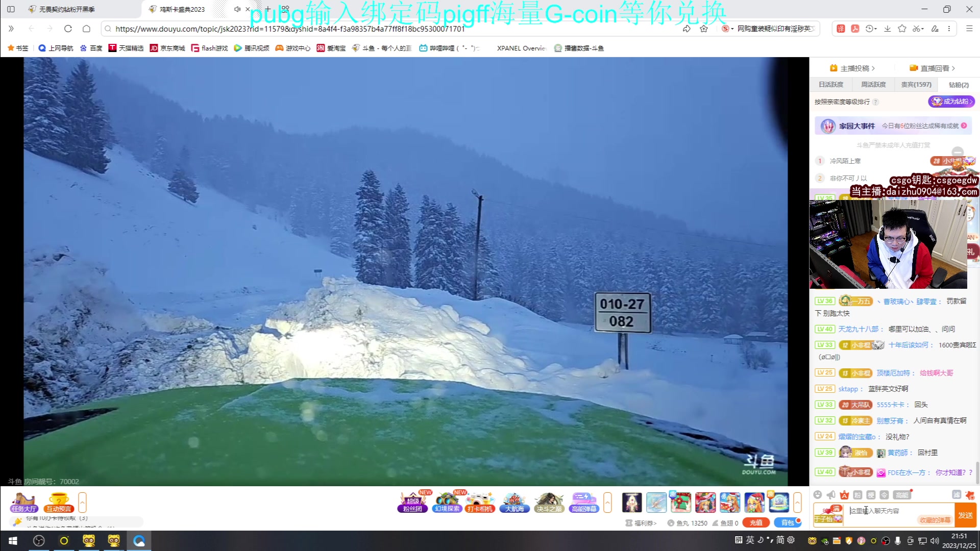The width and height of the screenshot is (980, 551).
Task: Click the 发送 send button
Action: (x=965, y=515)
